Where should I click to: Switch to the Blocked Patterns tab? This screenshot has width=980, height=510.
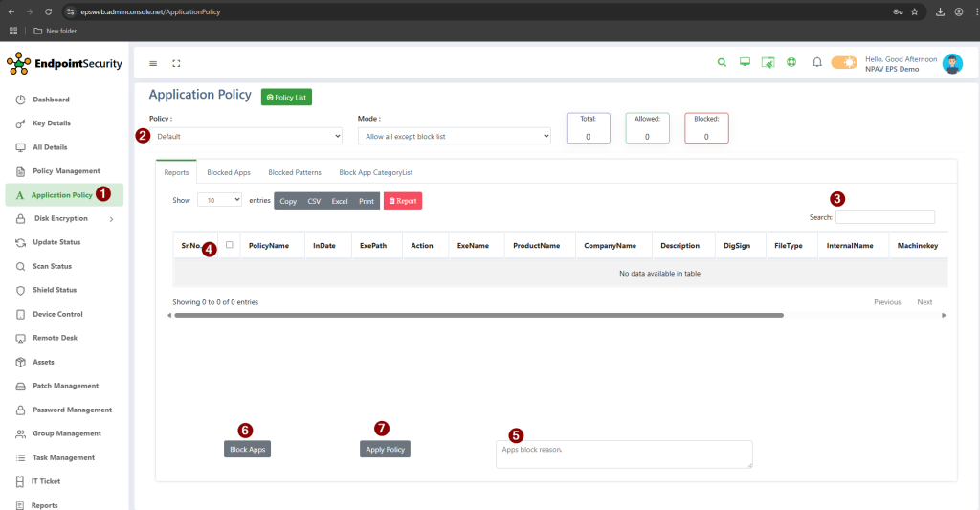295,173
